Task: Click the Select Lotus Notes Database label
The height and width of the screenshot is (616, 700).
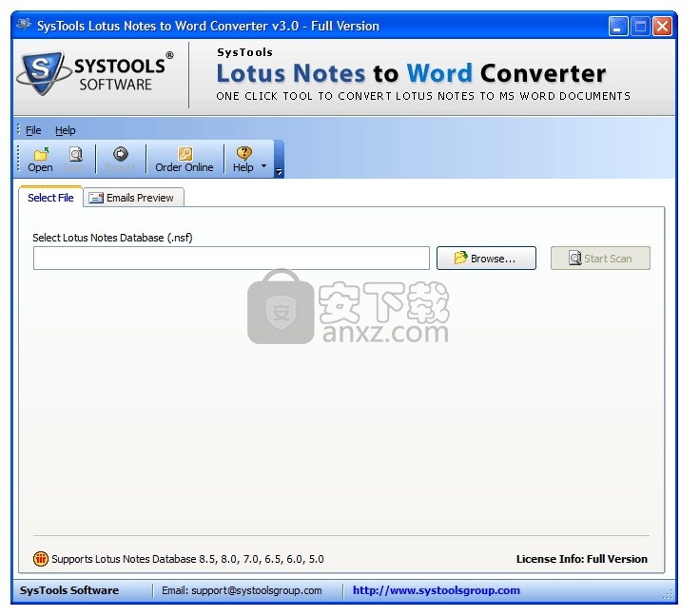Action: (112, 238)
